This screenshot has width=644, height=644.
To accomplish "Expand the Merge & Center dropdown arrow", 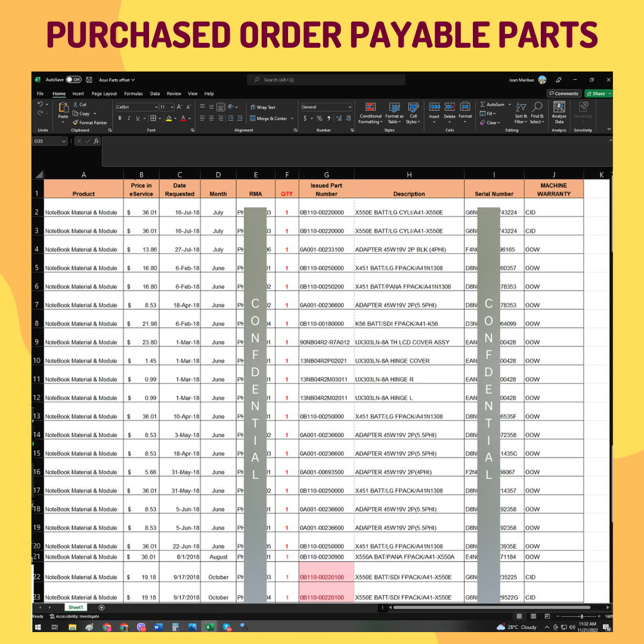I will coord(292,118).
